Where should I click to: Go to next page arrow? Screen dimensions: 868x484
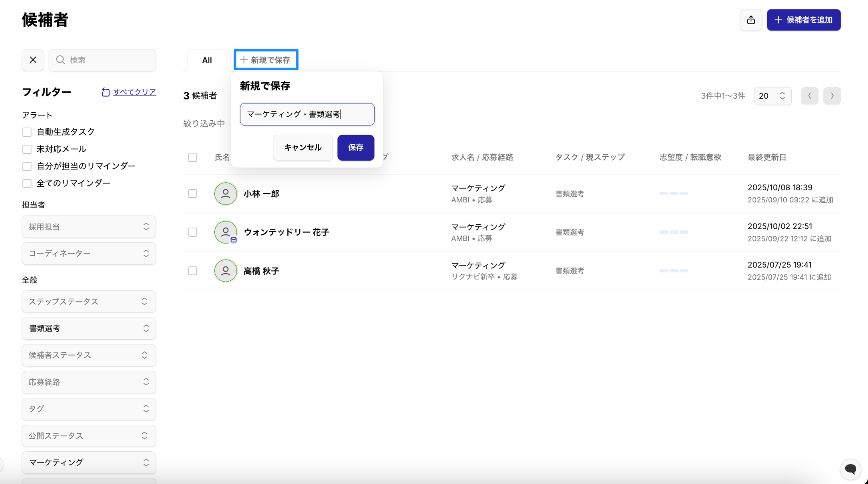832,96
